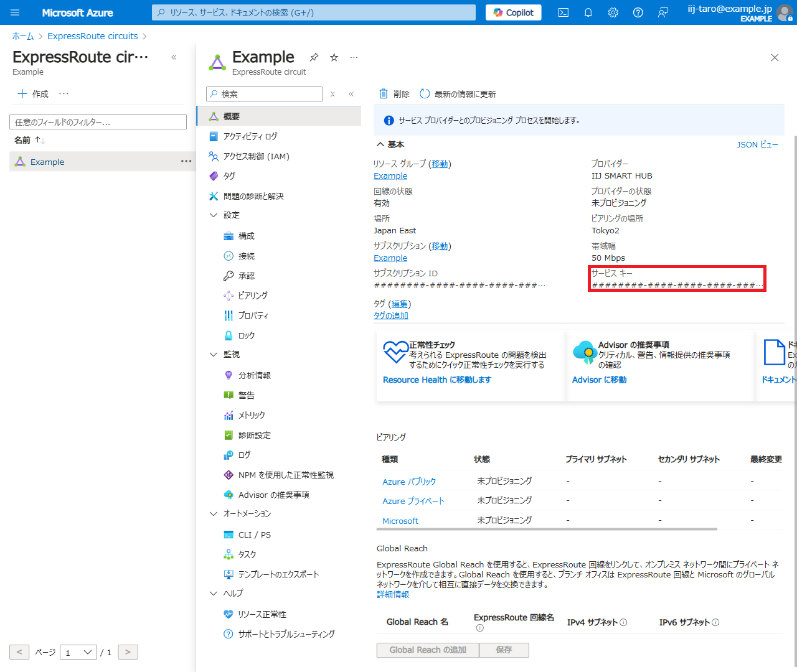
Task: Close the Example circuit blade
Action: pos(775,58)
